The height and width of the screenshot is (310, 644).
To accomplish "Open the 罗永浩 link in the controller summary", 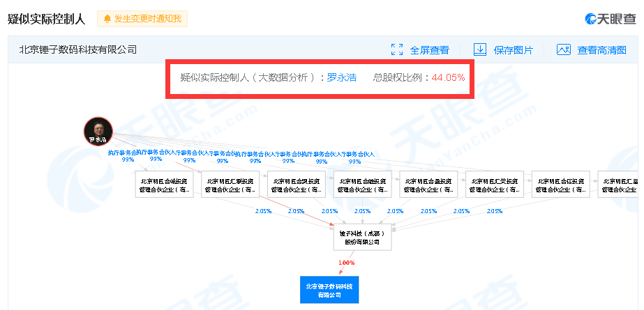I will 341,77.
